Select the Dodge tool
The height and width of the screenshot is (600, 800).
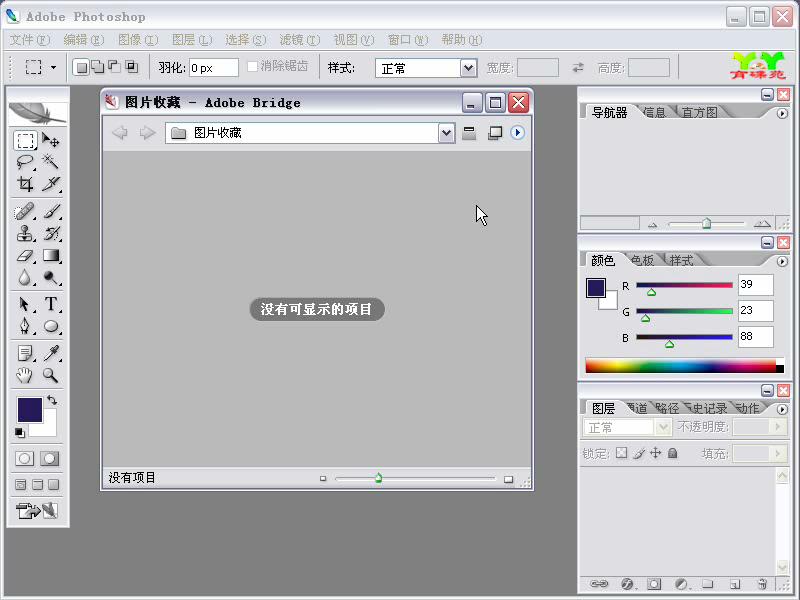[51, 278]
